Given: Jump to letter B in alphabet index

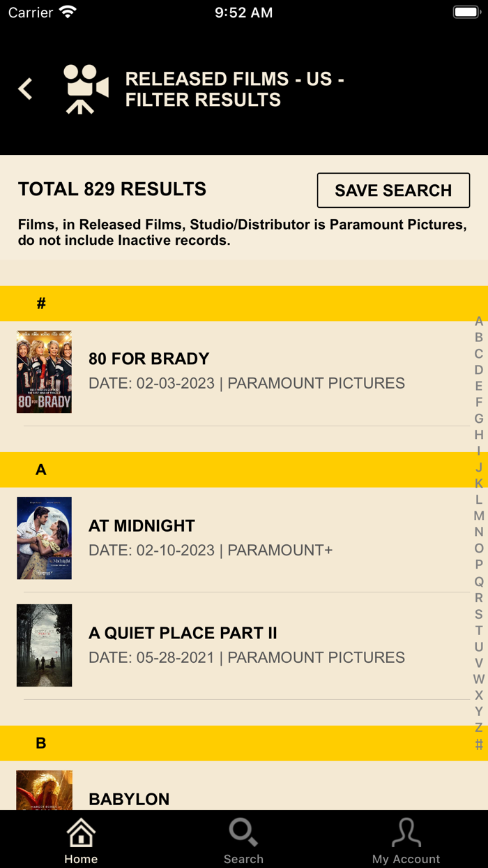Looking at the screenshot, I should pos(478,337).
